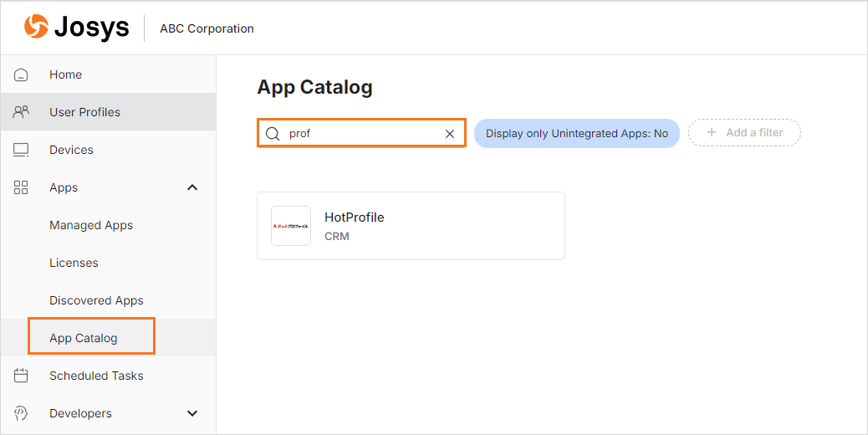Click the Developers code icon
The width and height of the screenshot is (868, 435).
(21, 413)
